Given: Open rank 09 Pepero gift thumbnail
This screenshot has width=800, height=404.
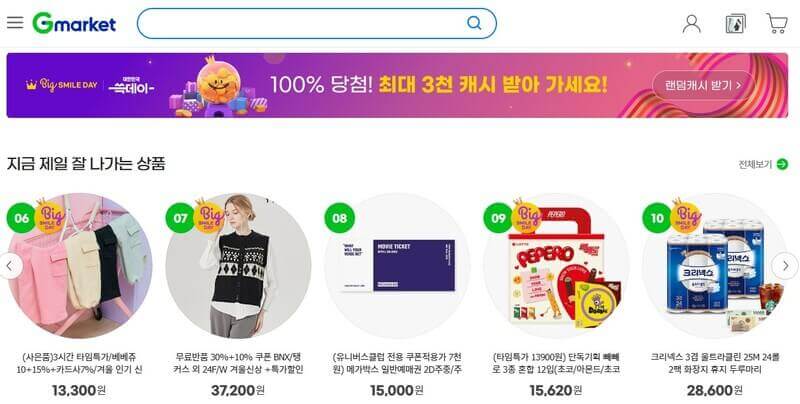Looking at the screenshot, I should tap(556, 265).
